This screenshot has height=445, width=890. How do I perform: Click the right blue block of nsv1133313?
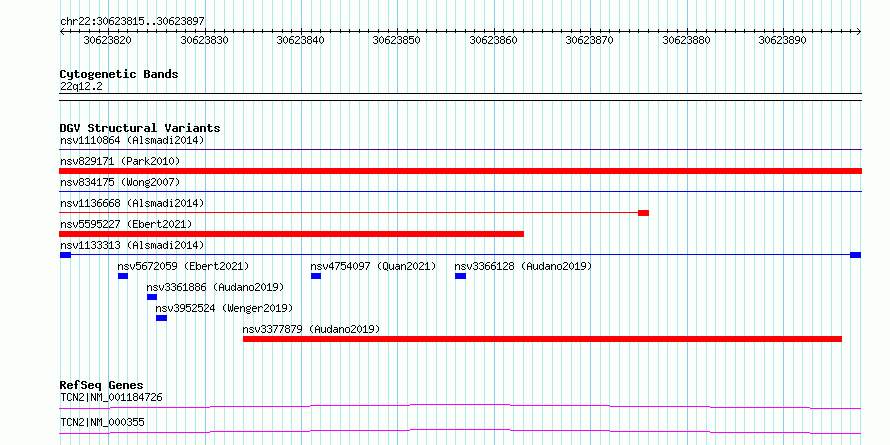click(855, 255)
